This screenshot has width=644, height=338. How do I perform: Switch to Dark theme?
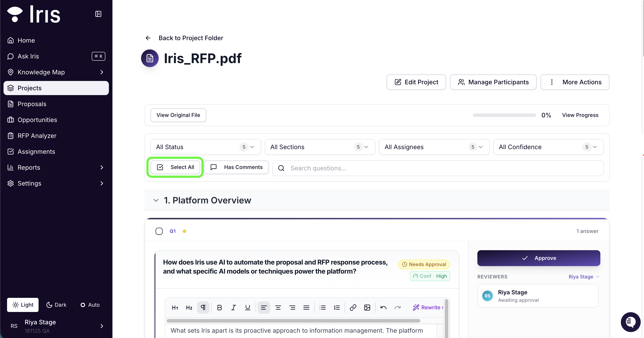click(56, 305)
